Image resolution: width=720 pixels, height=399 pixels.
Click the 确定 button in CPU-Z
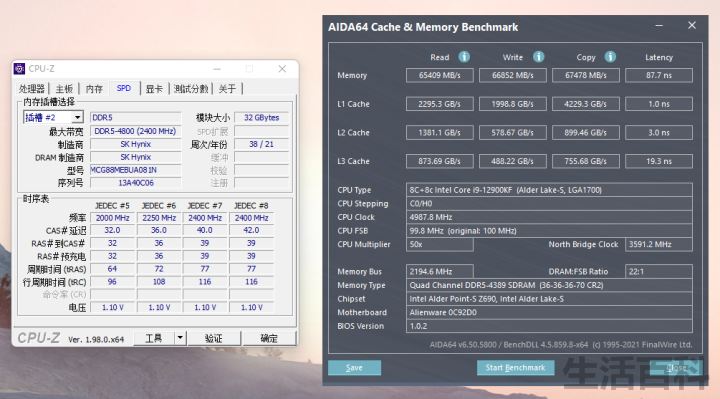[269, 338]
